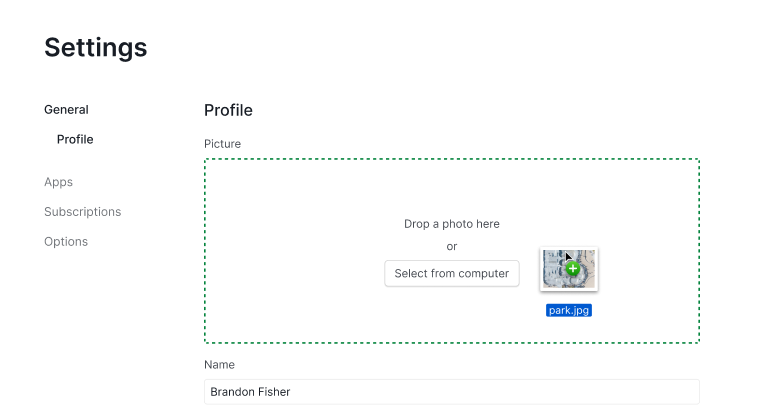Switch to Options in the sidebar

coord(66,241)
